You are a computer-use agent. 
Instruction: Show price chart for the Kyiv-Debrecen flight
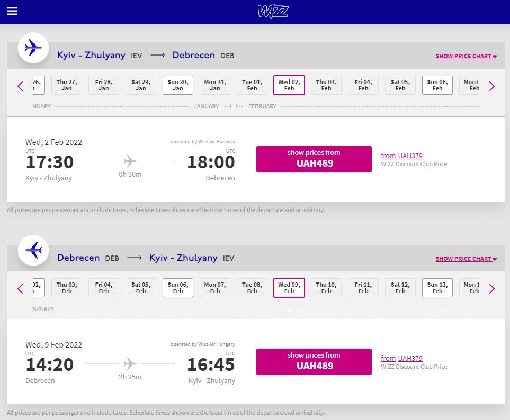[x=466, y=56]
